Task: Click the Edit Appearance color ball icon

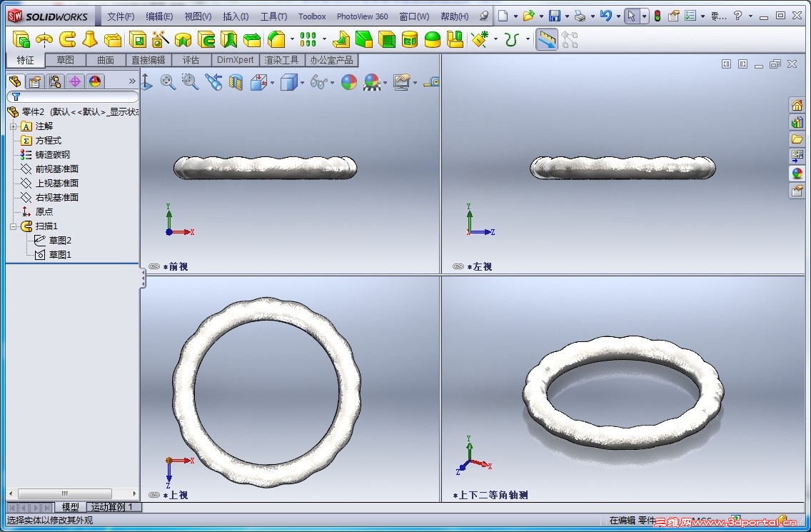Action: click(349, 82)
